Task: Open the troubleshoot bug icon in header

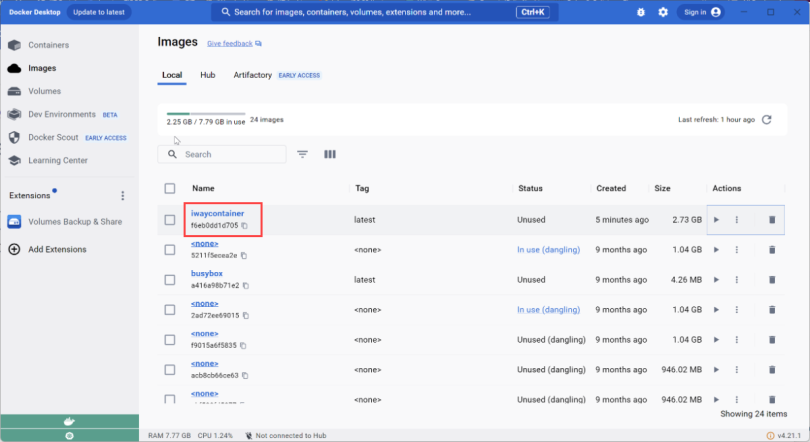Action: pyautogui.click(x=641, y=12)
